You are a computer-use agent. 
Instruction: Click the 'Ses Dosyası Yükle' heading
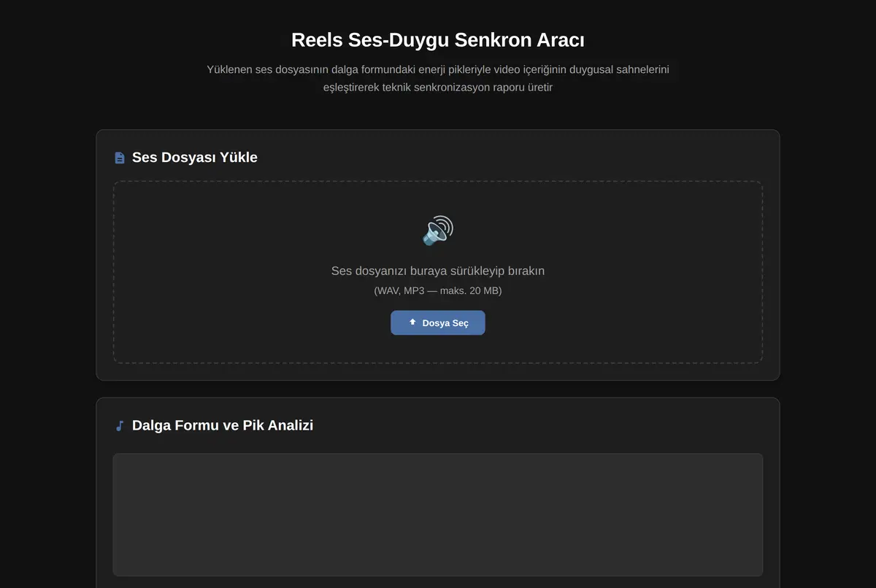(x=195, y=158)
